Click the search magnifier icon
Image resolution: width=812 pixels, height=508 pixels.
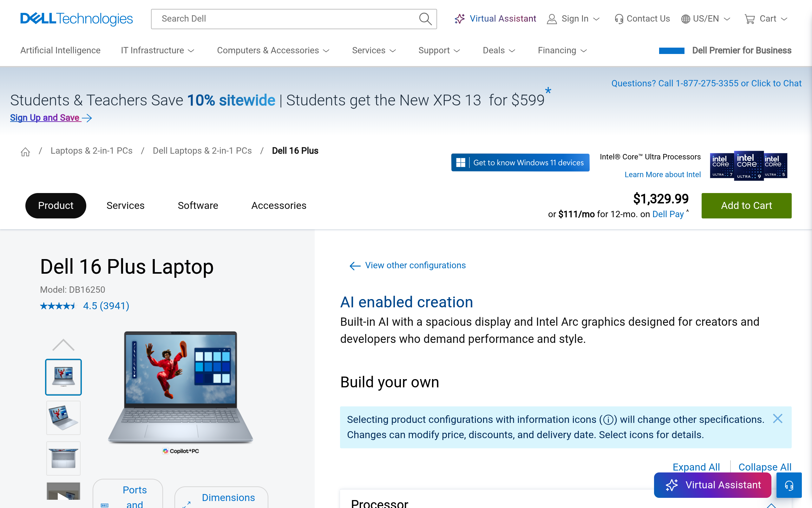tap(425, 19)
